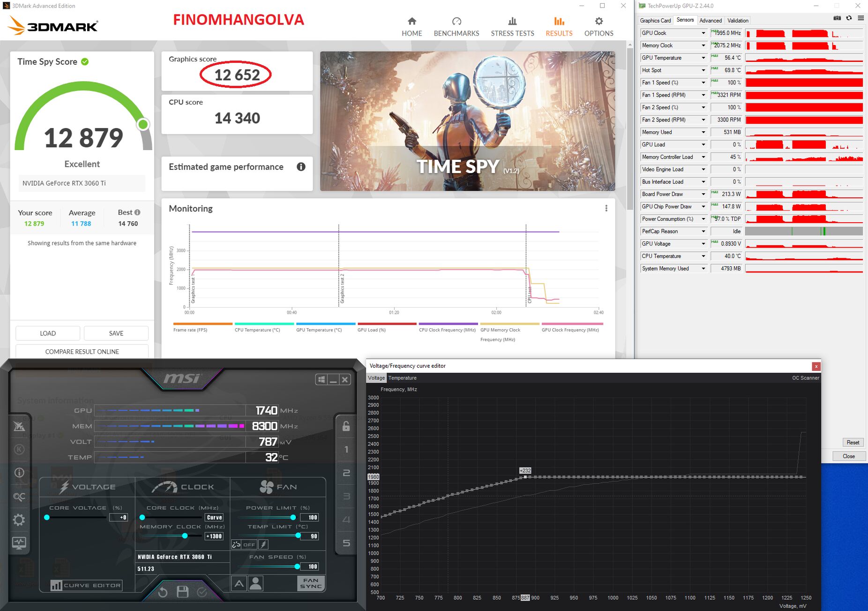The height and width of the screenshot is (611, 868).
Task: Open the MSI Afterburner settings gear
Action: point(19,520)
